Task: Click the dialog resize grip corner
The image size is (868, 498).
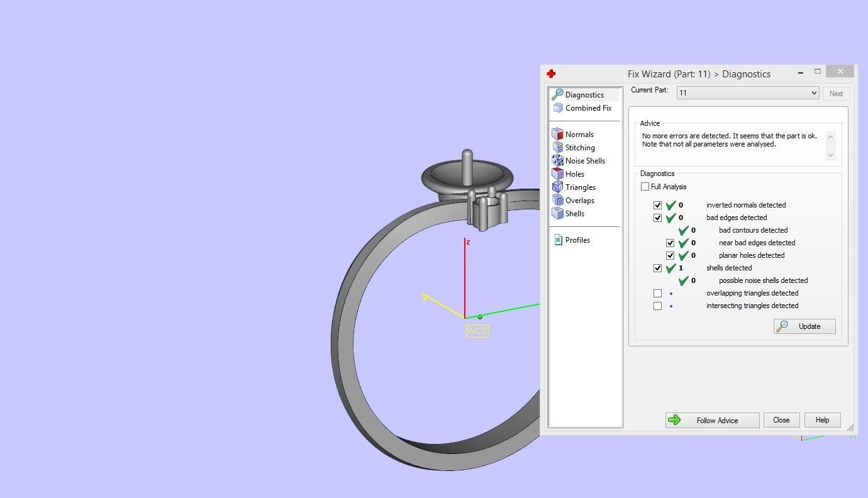Action: coord(850,428)
